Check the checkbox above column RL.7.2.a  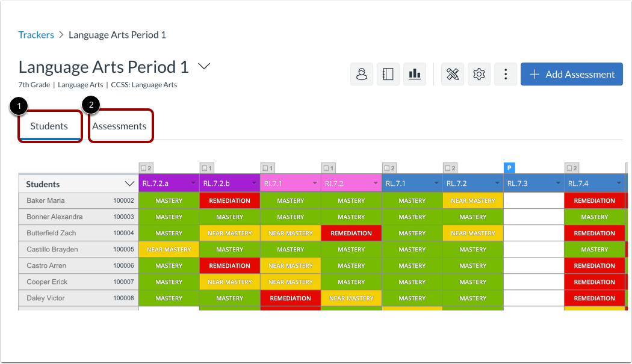(x=142, y=168)
